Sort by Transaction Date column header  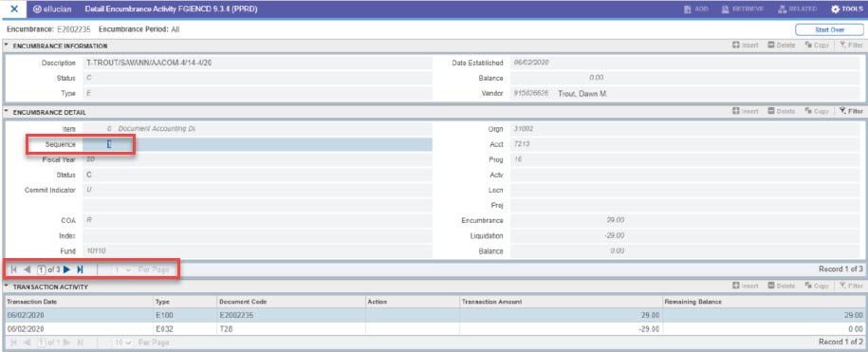point(79,302)
